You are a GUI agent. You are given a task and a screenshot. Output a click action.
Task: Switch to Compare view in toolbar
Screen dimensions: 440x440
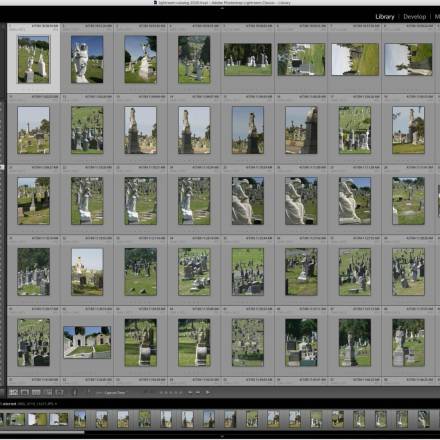(36, 392)
